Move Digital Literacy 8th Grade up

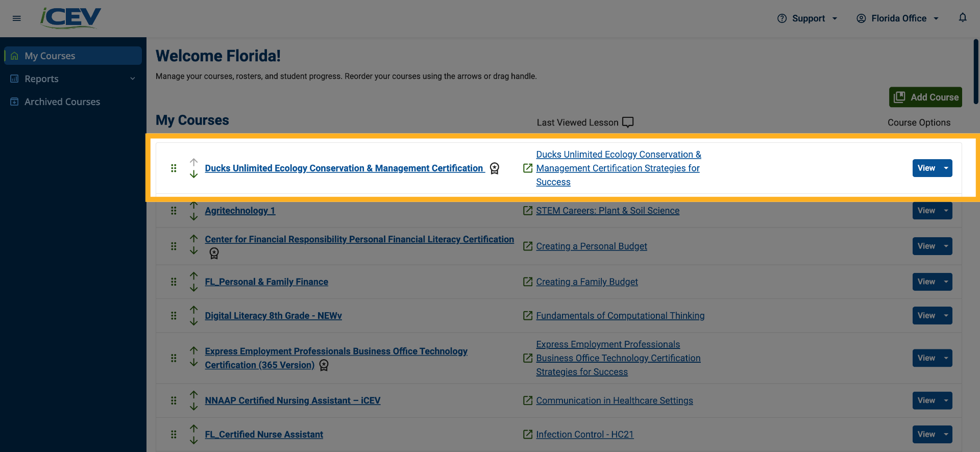[x=193, y=310]
